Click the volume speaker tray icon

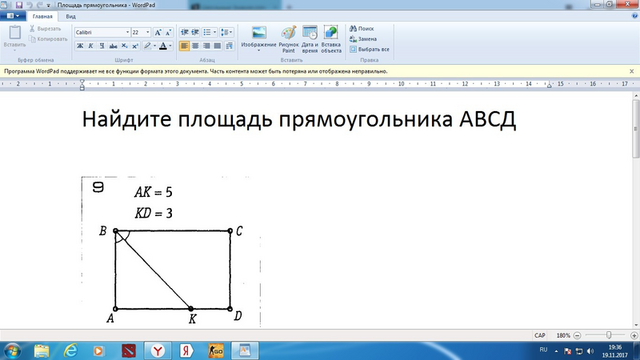(x=590, y=351)
